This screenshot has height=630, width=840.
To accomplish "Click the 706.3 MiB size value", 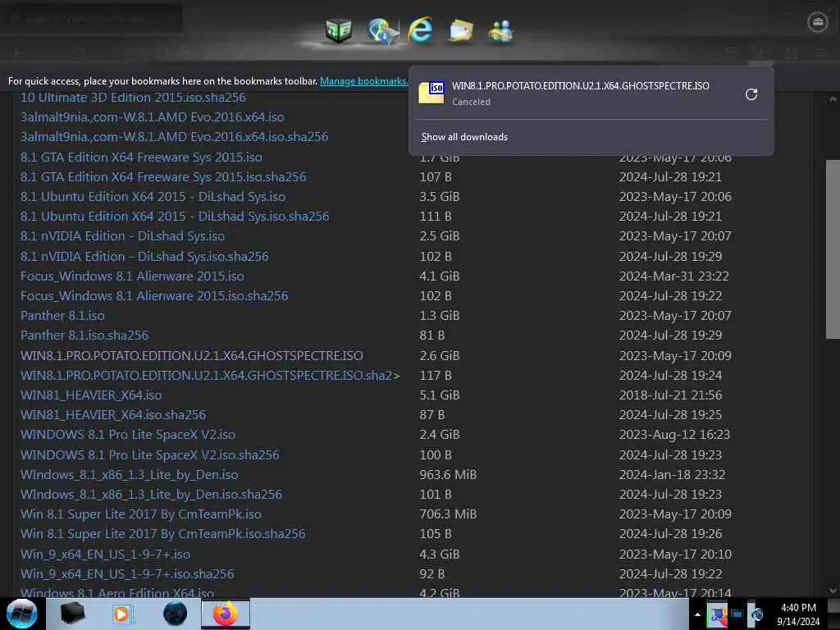I will 448,514.
